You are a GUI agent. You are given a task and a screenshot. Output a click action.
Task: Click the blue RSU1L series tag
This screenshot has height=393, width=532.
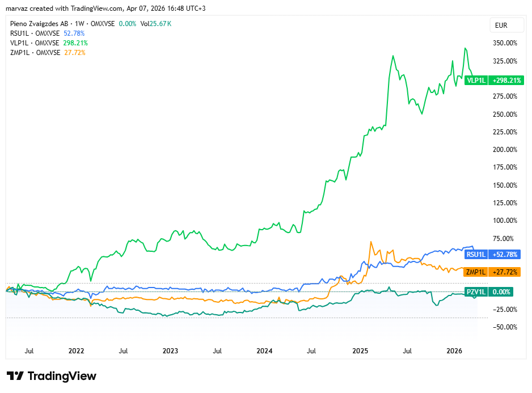pos(475,254)
